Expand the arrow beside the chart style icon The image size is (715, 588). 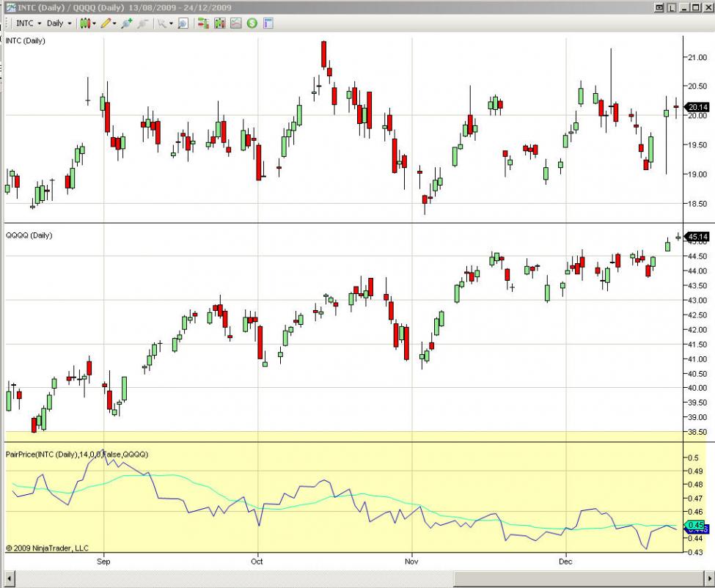(x=95, y=23)
